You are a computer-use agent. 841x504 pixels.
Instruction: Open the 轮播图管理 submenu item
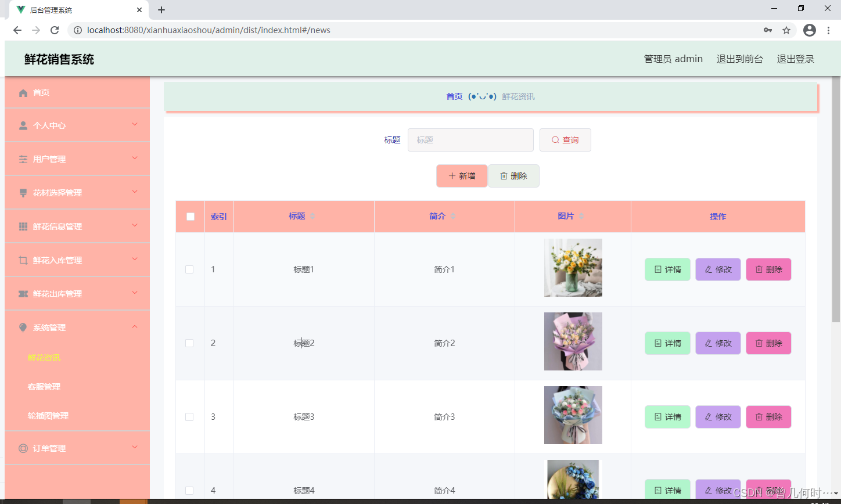(x=48, y=416)
